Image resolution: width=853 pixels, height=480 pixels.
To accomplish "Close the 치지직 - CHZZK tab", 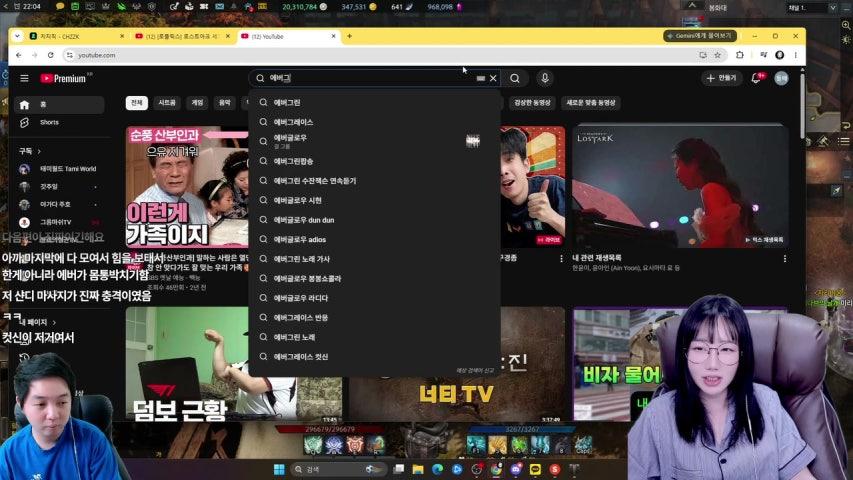I will pos(122,36).
